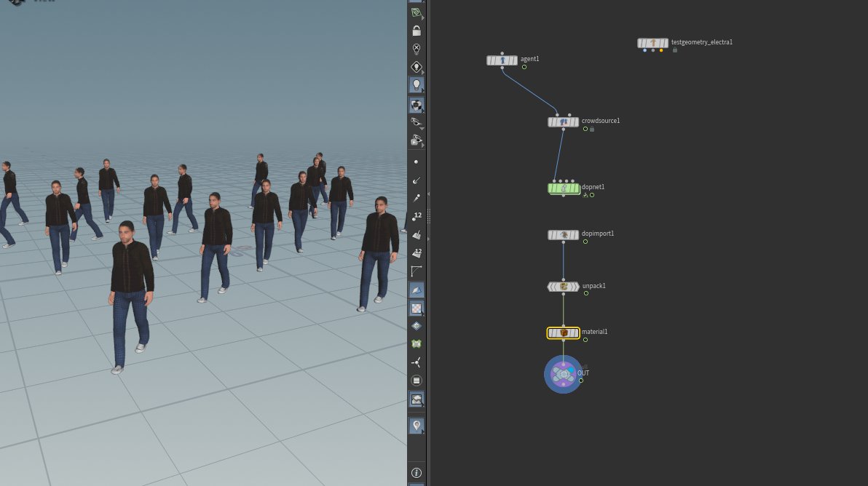The height and width of the screenshot is (486, 868).
Task: Toggle the crossed-out light bulb icon
Action: tap(417, 49)
